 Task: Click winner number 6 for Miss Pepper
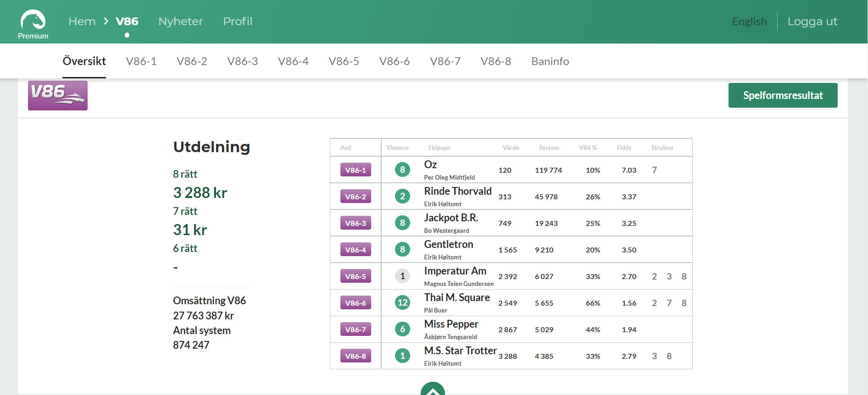402,329
